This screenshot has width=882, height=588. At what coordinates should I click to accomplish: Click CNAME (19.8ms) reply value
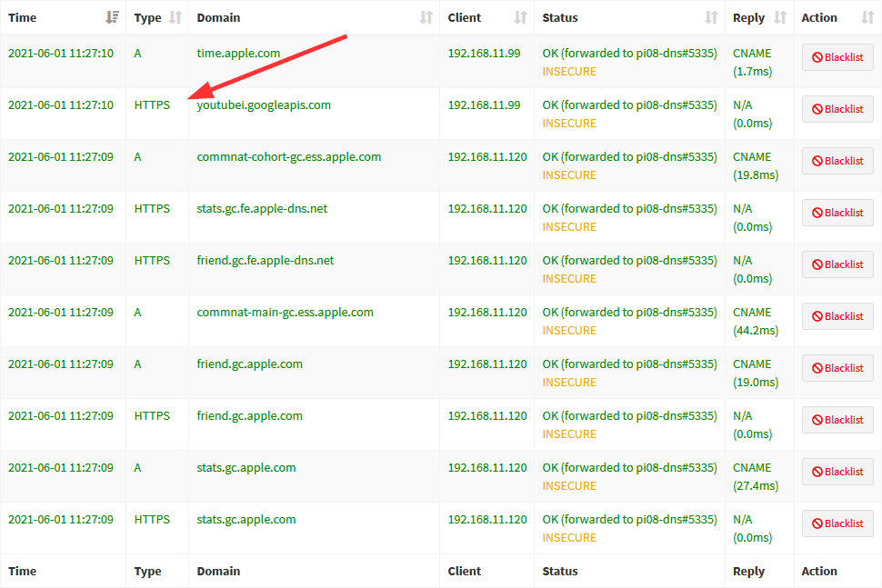[x=756, y=165]
